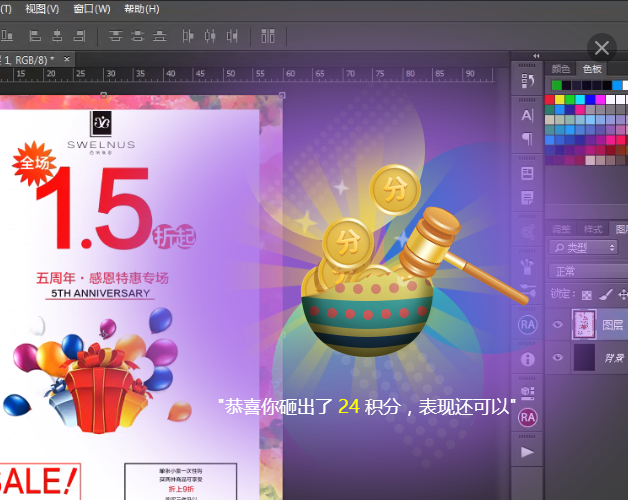
Task: Click distribute left edges icon
Action: tap(187, 36)
